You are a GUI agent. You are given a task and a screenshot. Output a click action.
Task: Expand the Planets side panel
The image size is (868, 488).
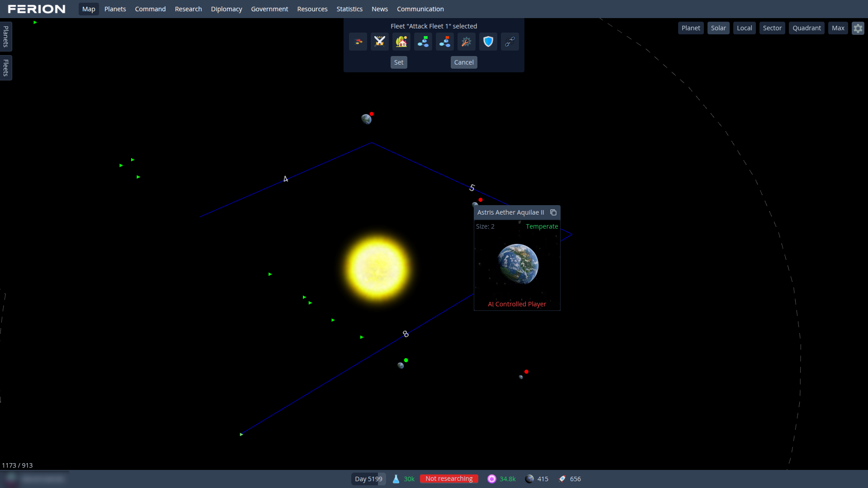(6, 37)
